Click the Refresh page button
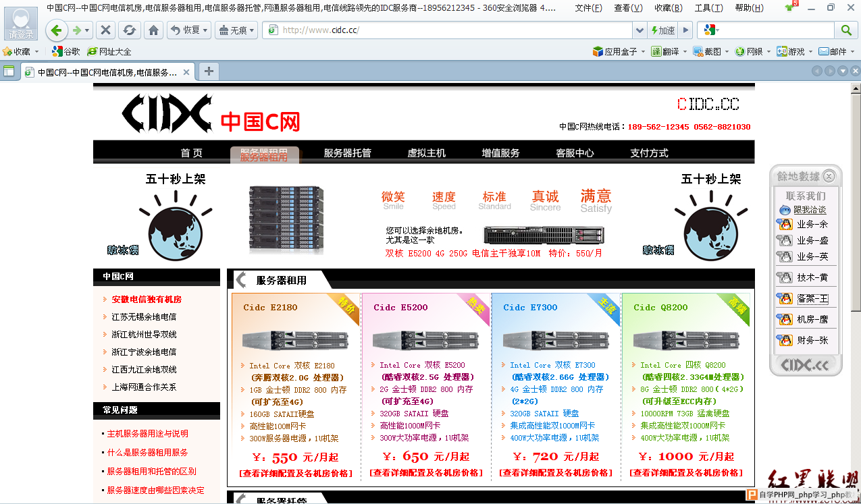The image size is (861, 504). [x=129, y=30]
